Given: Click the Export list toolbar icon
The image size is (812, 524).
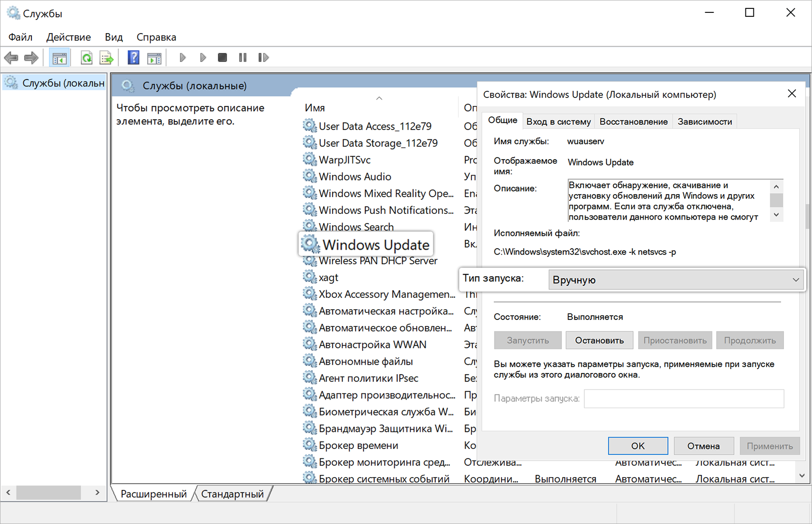Looking at the screenshot, I should click(x=106, y=57).
